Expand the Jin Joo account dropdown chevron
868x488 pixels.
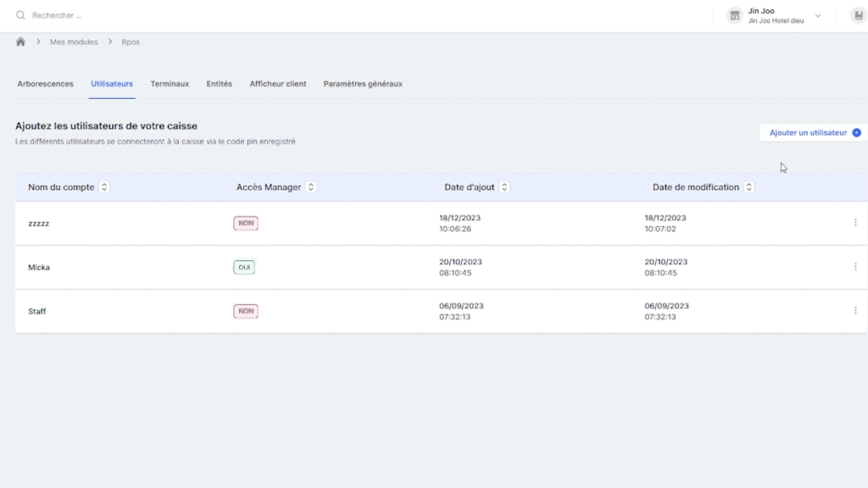tap(818, 15)
